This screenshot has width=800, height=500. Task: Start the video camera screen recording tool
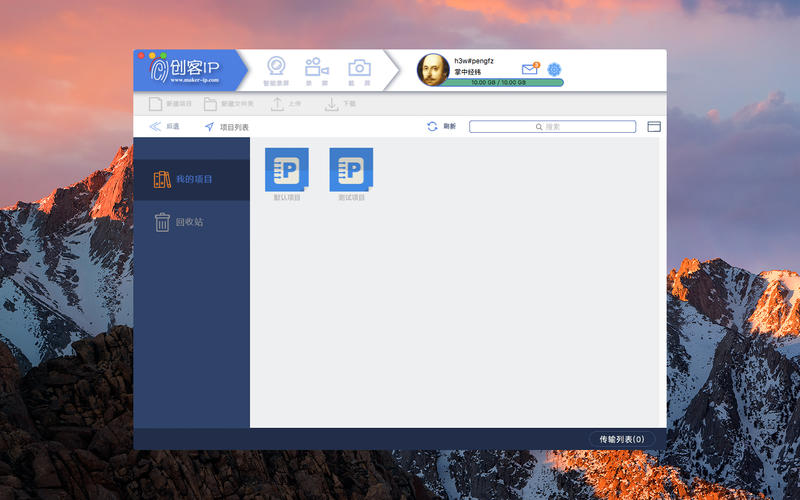[317, 71]
